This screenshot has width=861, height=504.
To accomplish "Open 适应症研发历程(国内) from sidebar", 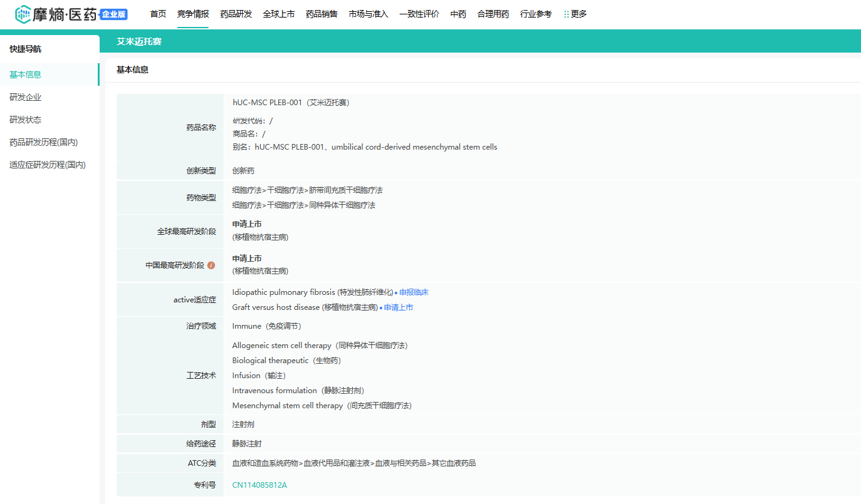I will [x=48, y=165].
